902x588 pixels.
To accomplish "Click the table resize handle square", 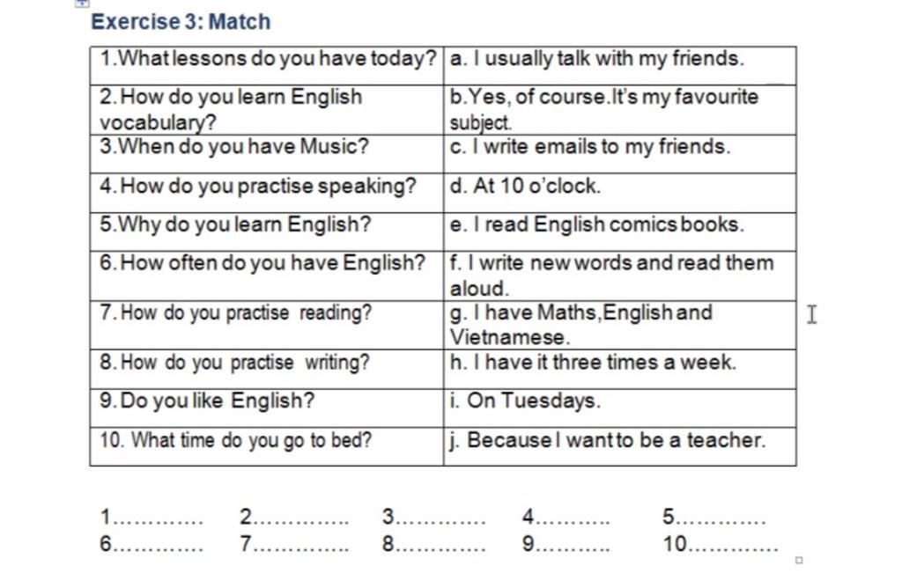I will (x=798, y=560).
